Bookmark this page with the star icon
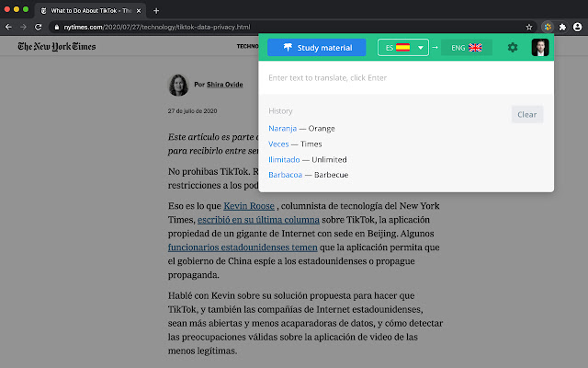Screen dimensions: 588x368 (x=529, y=27)
